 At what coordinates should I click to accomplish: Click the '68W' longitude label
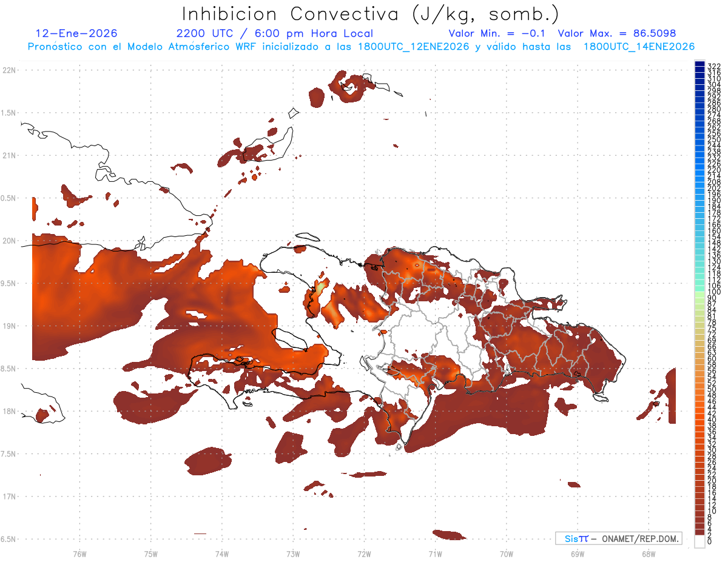[649, 554]
